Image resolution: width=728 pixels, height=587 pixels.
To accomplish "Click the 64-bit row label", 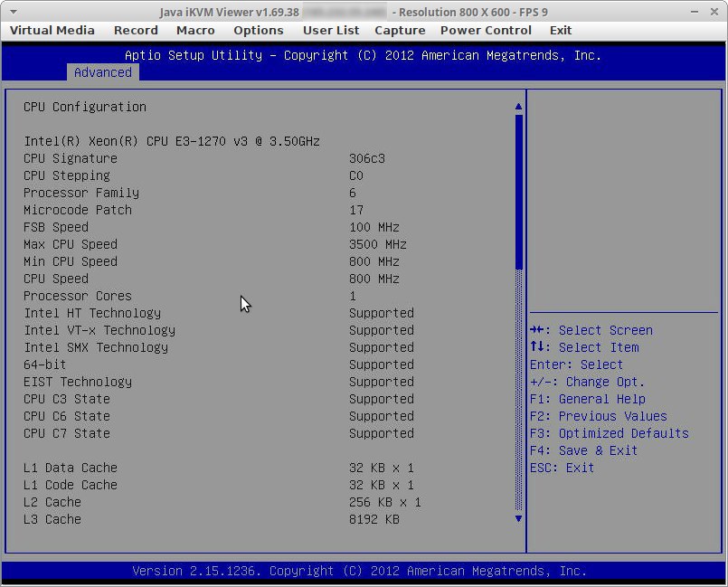I will (44, 365).
